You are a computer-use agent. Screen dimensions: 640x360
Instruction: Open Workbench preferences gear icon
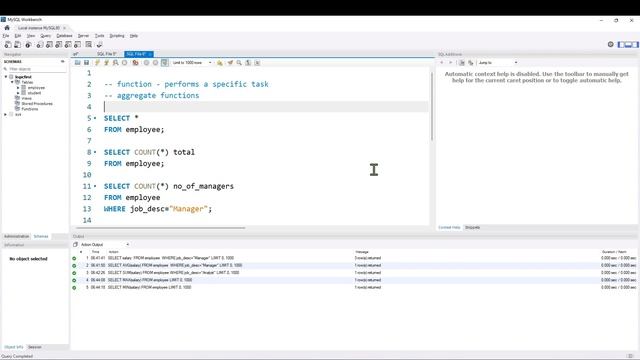coord(611,44)
